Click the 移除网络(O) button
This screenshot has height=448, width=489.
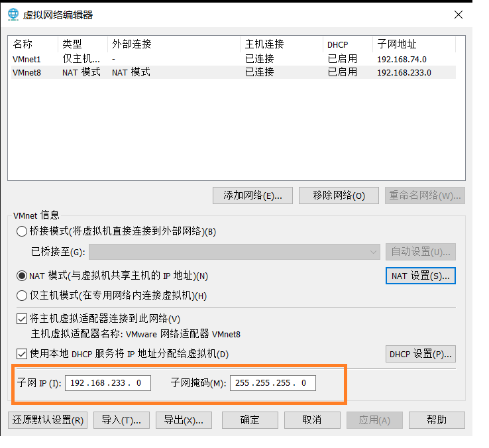tap(339, 196)
